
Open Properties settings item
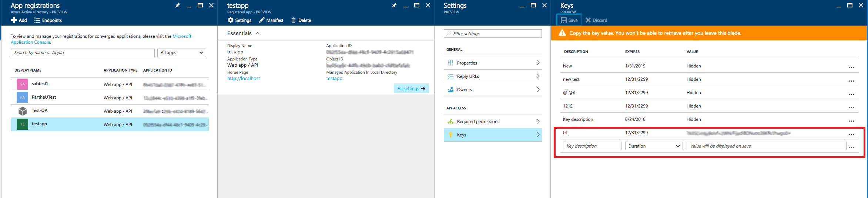coord(493,63)
